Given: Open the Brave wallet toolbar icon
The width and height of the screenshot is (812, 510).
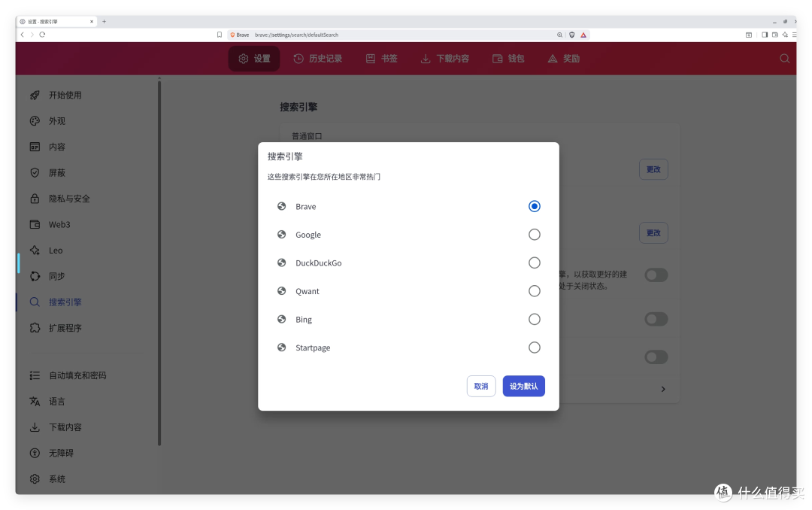Looking at the screenshot, I should tap(775, 35).
